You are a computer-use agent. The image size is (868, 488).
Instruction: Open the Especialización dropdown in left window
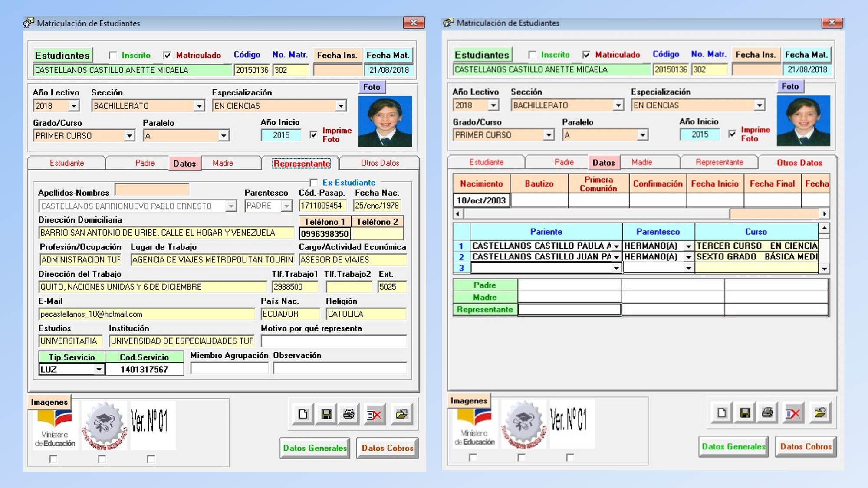[341, 106]
